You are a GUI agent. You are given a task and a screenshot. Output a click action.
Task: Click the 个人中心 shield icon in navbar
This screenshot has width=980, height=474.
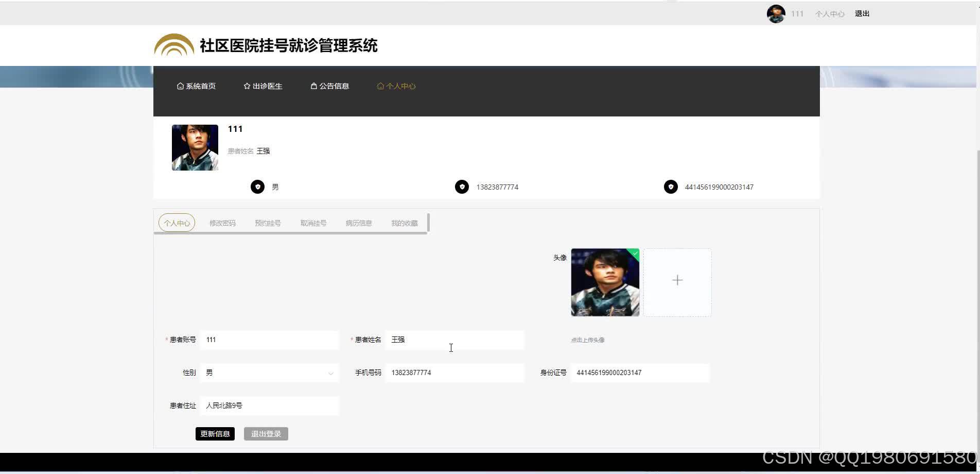coord(381,86)
